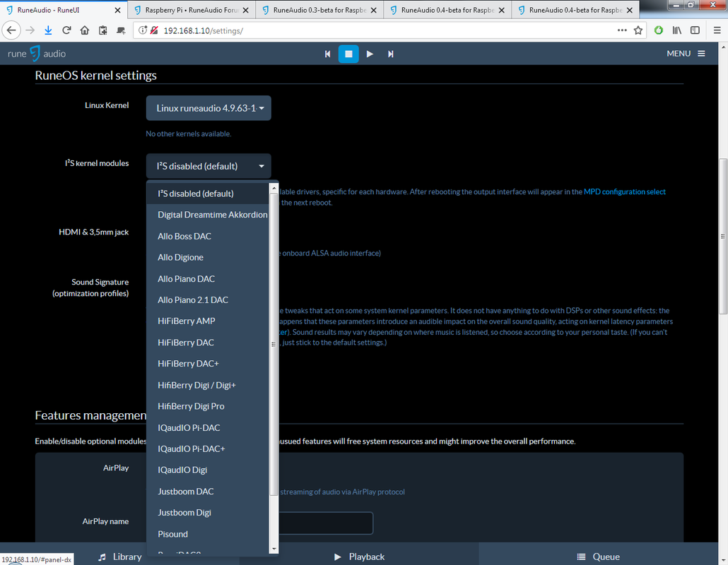This screenshot has width=728, height=565.
Task: Select Justboom Digi option
Action: click(x=208, y=513)
